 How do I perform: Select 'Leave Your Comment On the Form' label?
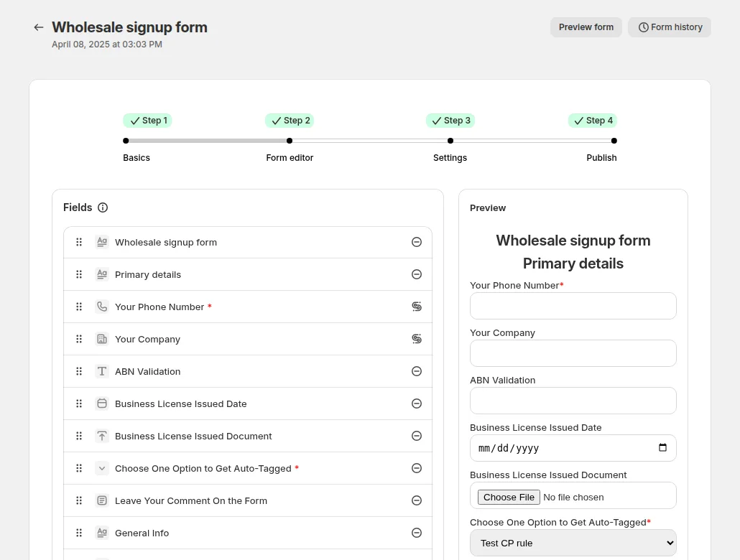click(190, 500)
